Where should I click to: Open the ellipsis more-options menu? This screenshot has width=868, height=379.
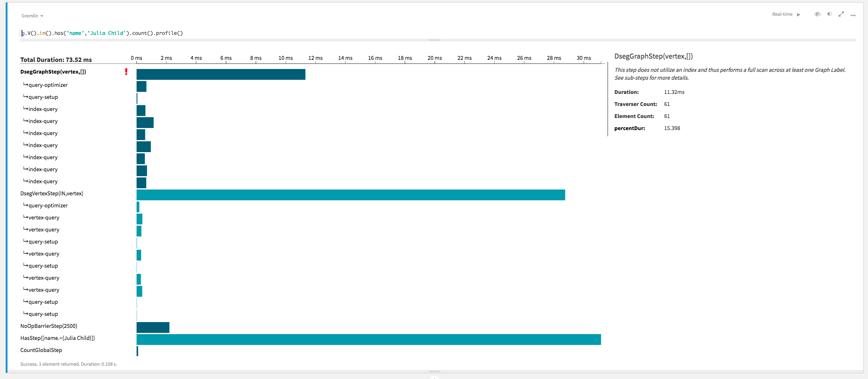(853, 15)
